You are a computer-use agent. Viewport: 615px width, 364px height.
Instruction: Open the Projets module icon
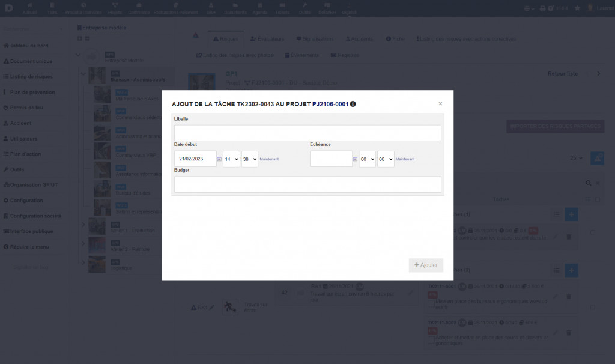(115, 5)
